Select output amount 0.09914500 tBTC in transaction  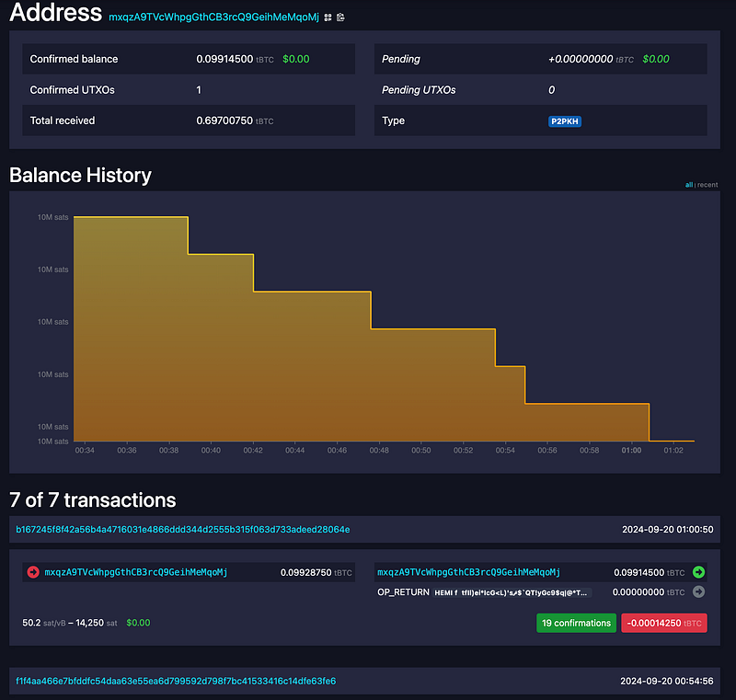coord(650,572)
